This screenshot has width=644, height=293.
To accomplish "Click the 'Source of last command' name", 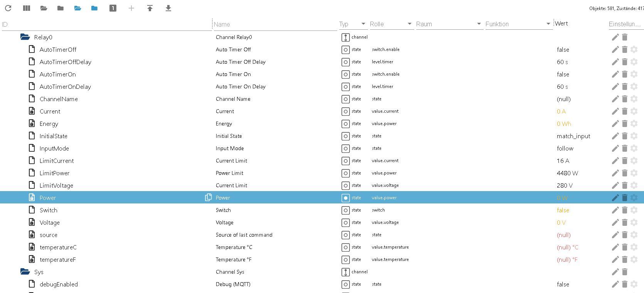I will tap(244, 235).
